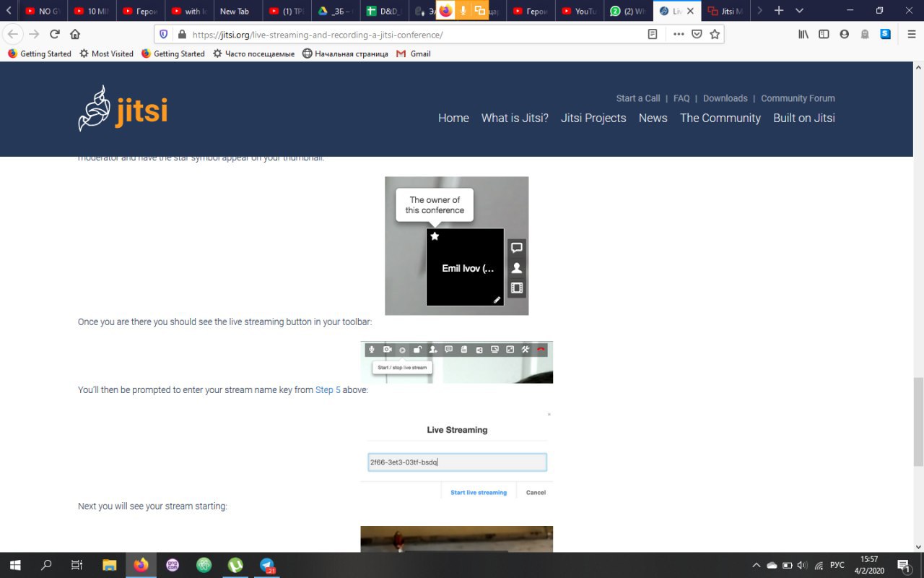924x578 pixels.
Task: Open the Firefox library icon
Action: [803, 34]
